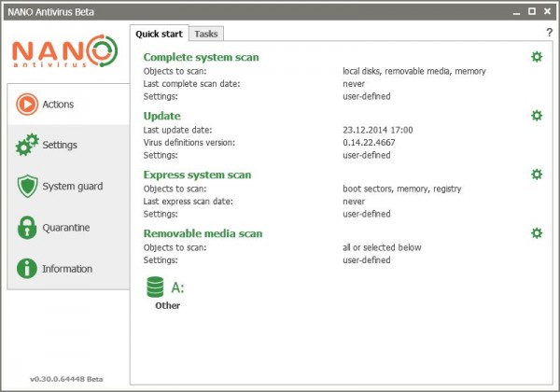Go to System guard section

coord(68,186)
